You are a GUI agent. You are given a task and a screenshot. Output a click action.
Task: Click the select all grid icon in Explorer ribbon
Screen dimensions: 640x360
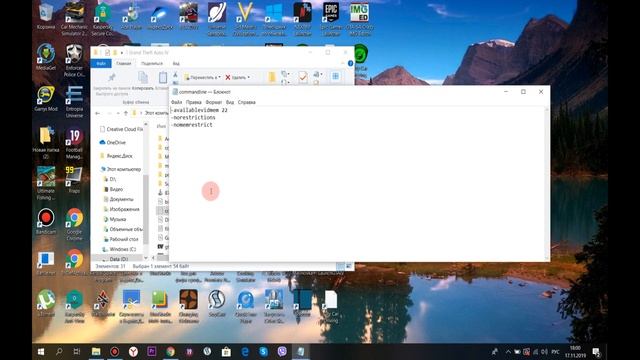click(x=335, y=76)
